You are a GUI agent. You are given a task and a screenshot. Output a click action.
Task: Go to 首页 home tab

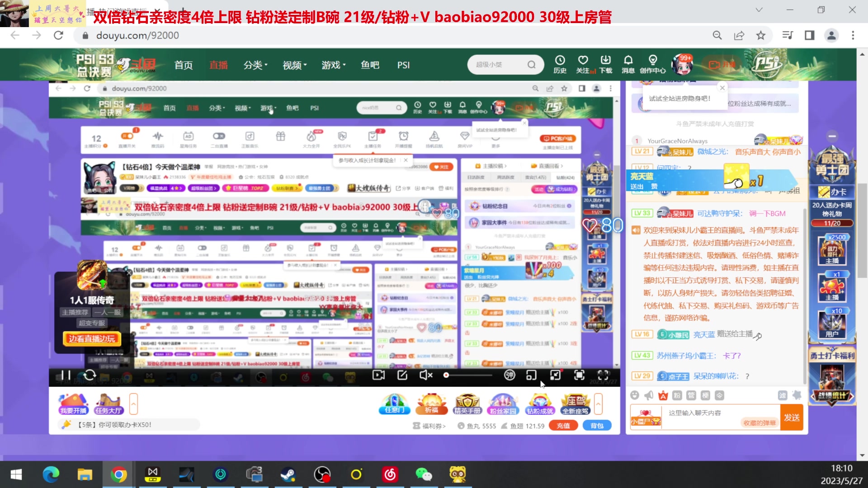[x=184, y=65]
